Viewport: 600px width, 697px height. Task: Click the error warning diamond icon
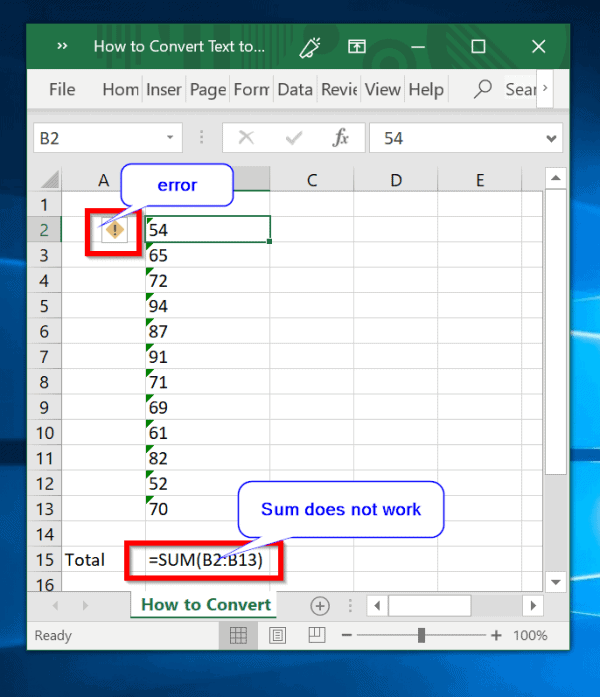[x=115, y=230]
